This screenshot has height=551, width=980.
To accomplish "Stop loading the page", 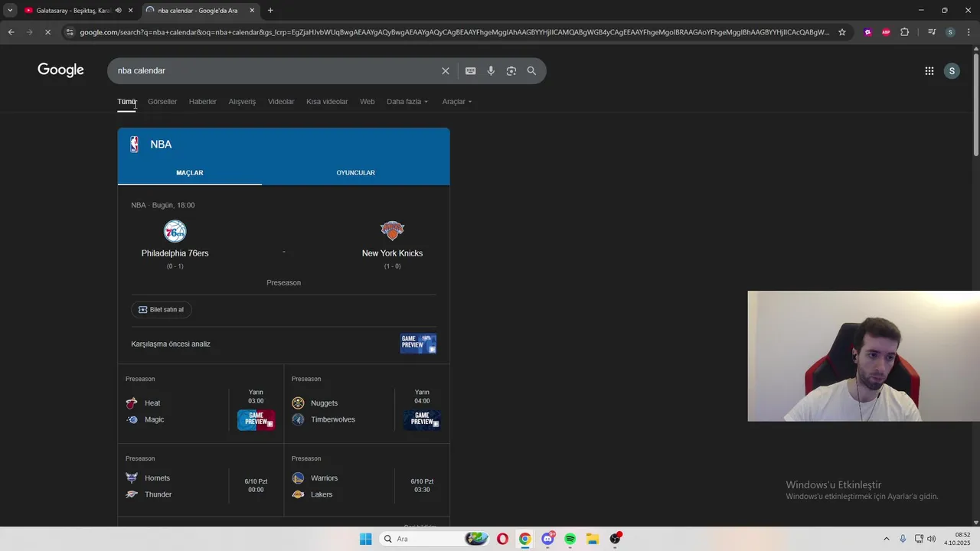I will [47, 32].
